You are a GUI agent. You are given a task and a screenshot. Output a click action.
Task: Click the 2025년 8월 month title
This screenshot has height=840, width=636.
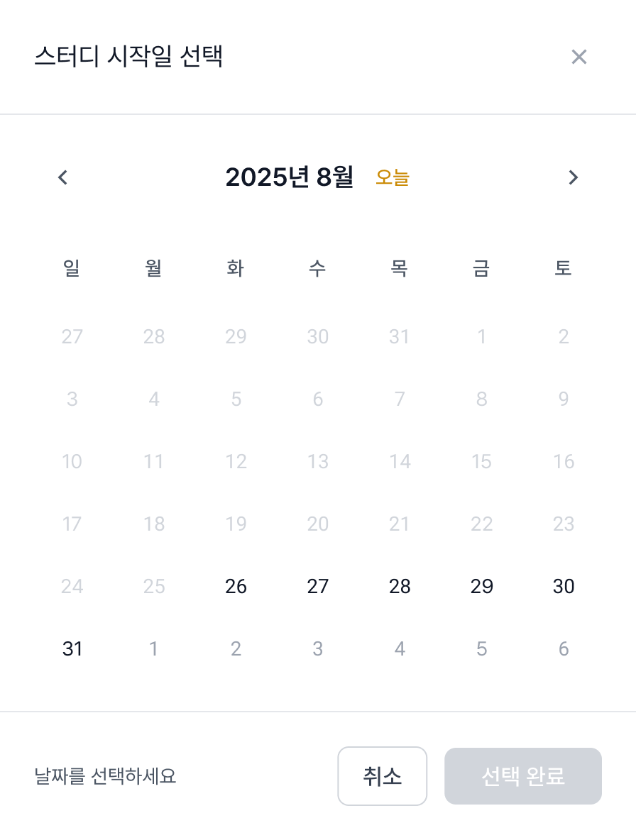pos(289,177)
